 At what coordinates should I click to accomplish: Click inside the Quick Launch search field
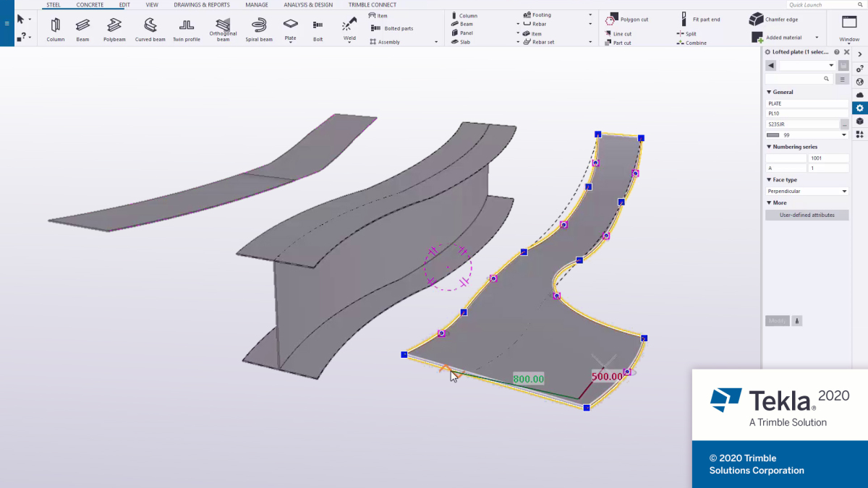coord(821,4)
